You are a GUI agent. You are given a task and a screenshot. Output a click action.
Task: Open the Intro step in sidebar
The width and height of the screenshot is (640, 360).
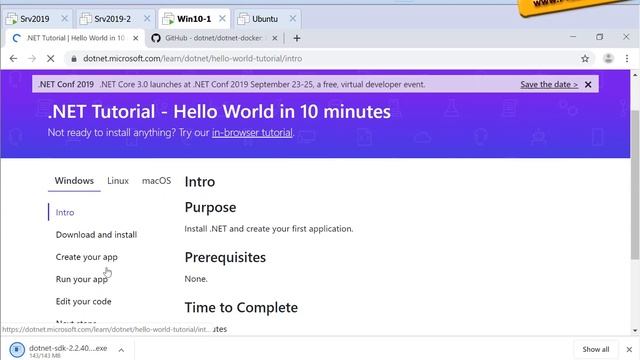click(x=65, y=213)
